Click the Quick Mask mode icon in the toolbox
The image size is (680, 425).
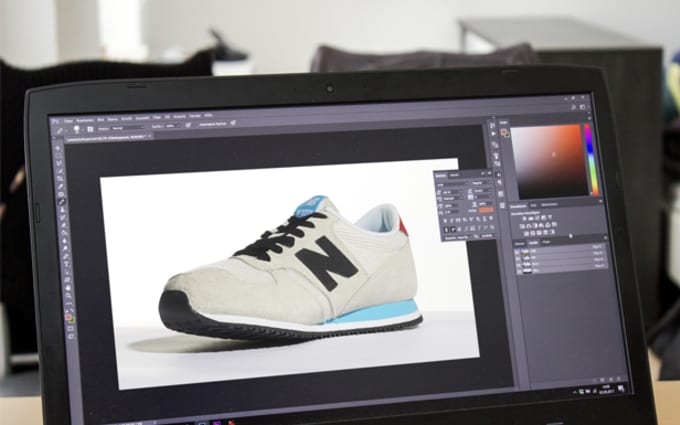click(x=70, y=328)
